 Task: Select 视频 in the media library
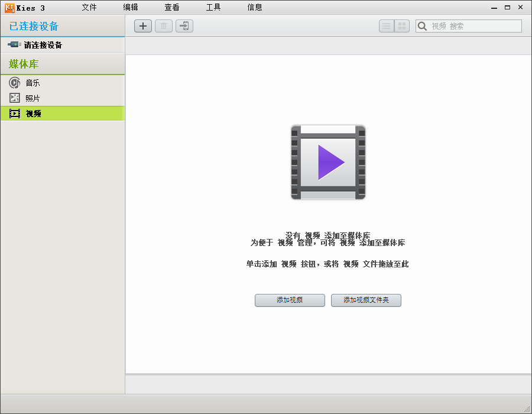coord(63,114)
